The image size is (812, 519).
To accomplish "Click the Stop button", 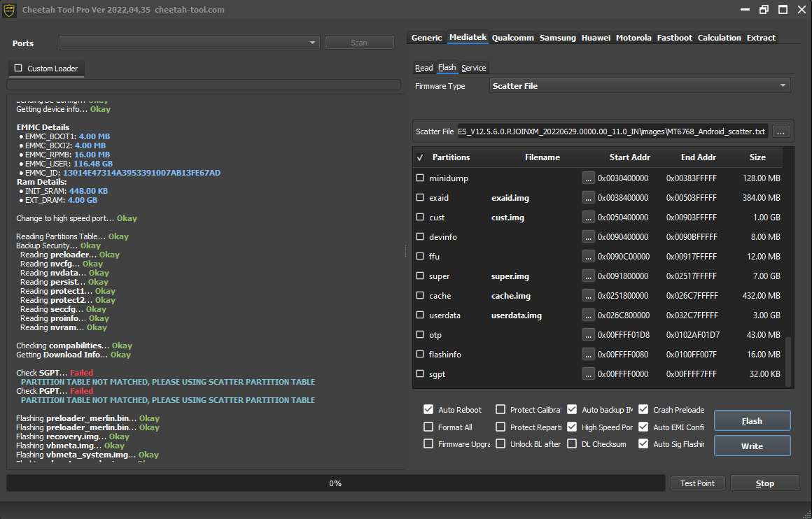I will (765, 483).
